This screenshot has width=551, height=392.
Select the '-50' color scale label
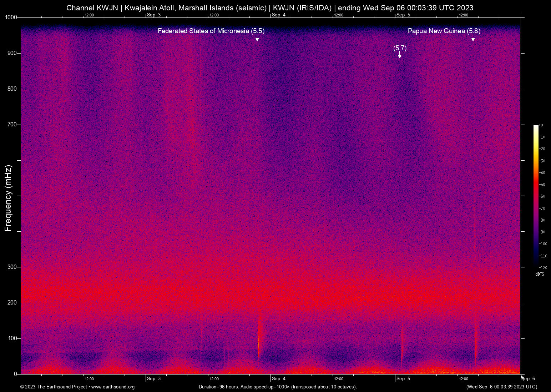tap(542, 185)
